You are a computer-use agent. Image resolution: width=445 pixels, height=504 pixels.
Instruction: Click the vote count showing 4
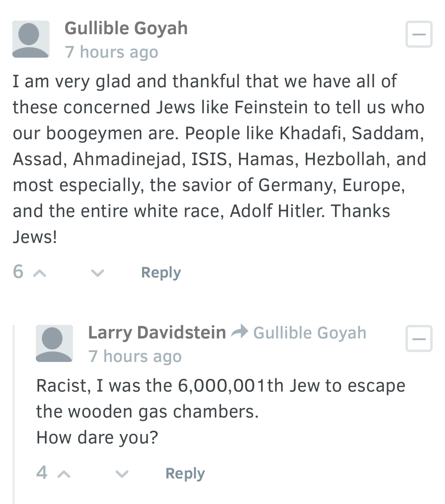click(x=42, y=473)
